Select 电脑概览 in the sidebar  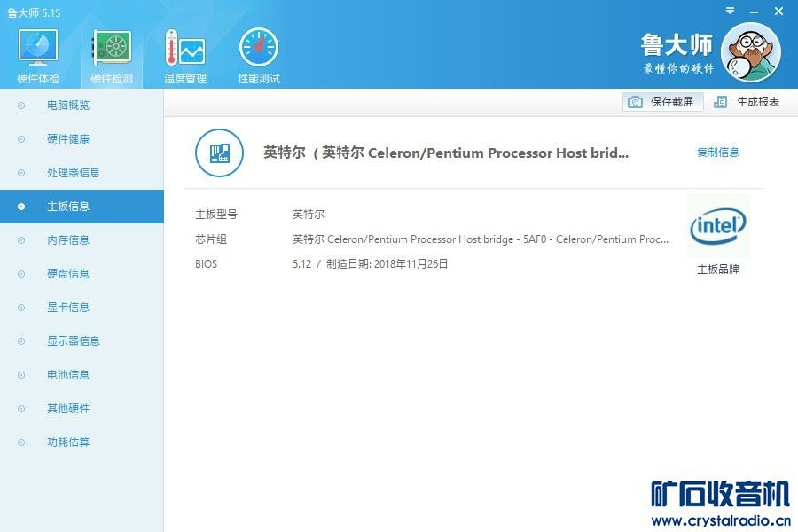pos(82,106)
